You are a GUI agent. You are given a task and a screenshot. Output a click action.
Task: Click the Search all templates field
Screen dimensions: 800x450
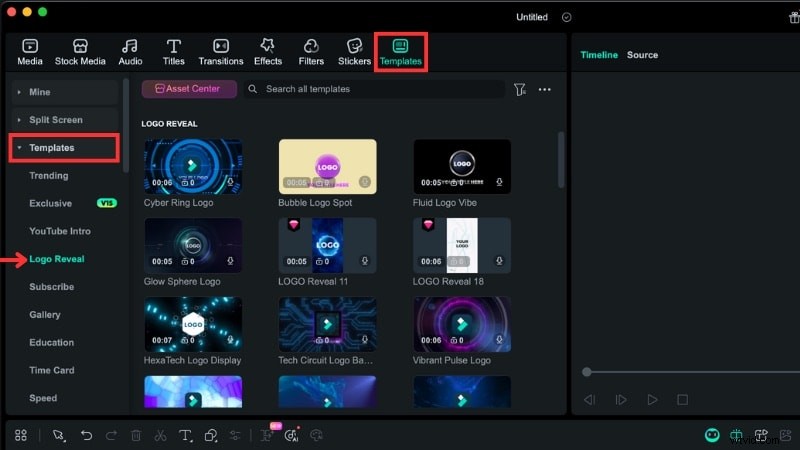pyautogui.click(x=380, y=89)
